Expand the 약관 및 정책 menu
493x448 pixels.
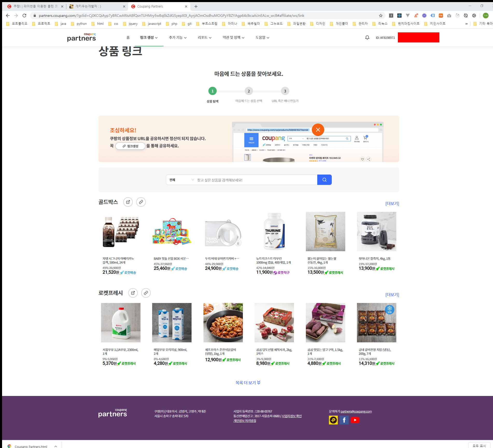pos(233,38)
